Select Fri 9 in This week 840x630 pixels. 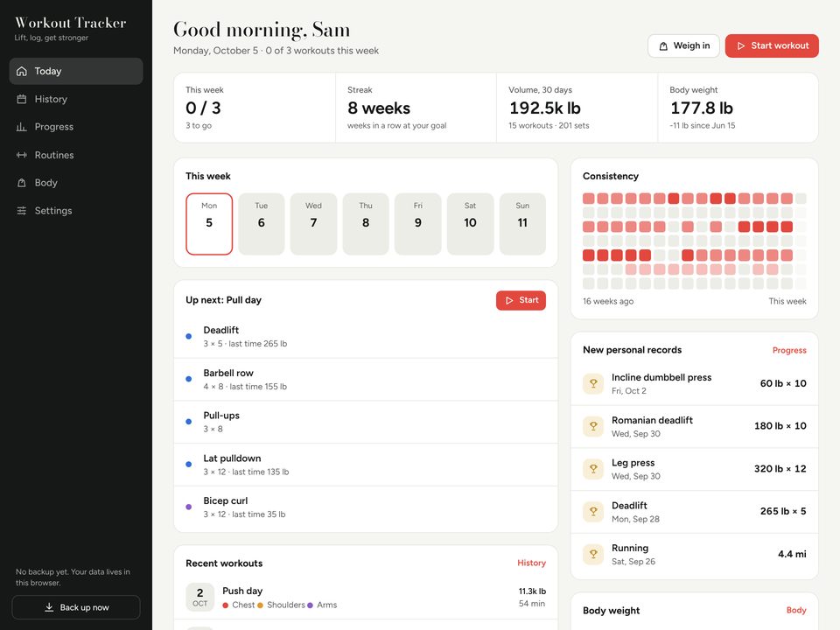pos(418,224)
